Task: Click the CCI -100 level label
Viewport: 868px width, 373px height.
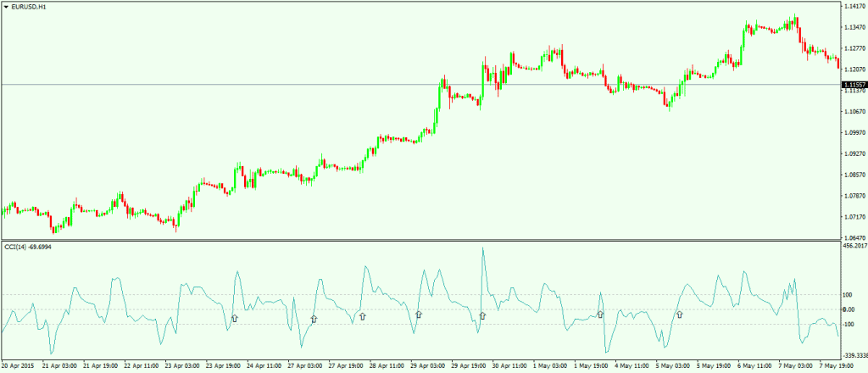Action: coord(848,324)
